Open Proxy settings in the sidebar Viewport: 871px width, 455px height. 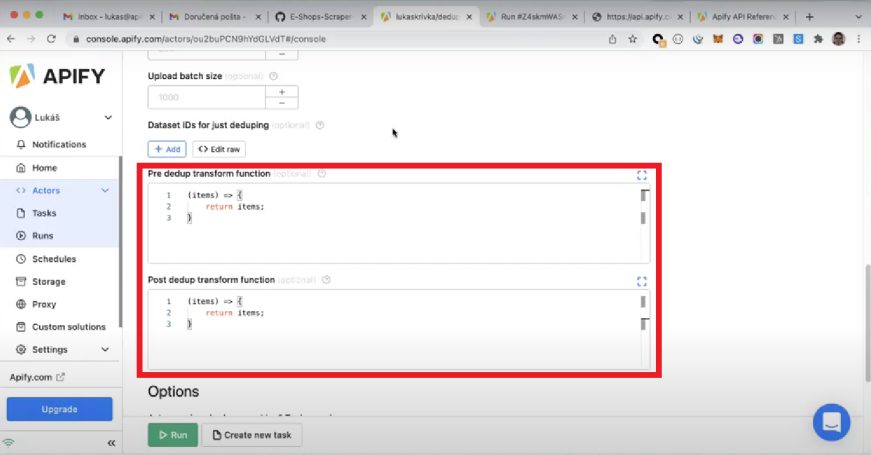pos(44,304)
